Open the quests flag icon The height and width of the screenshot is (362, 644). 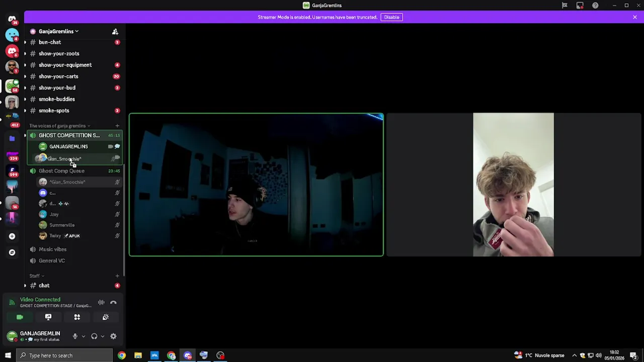(x=565, y=6)
